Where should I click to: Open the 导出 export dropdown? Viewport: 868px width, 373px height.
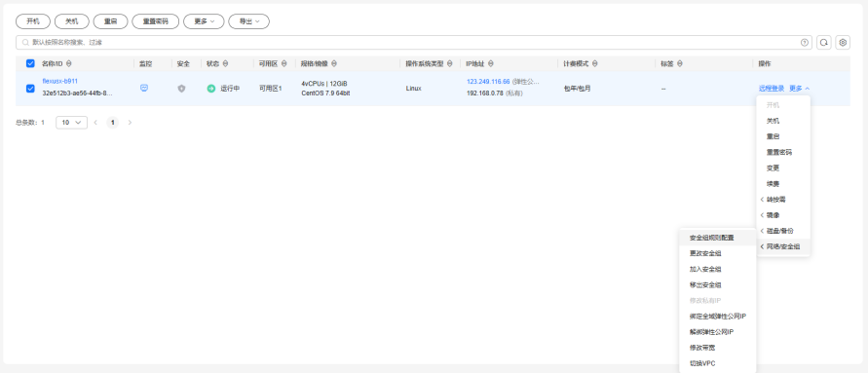(249, 21)
